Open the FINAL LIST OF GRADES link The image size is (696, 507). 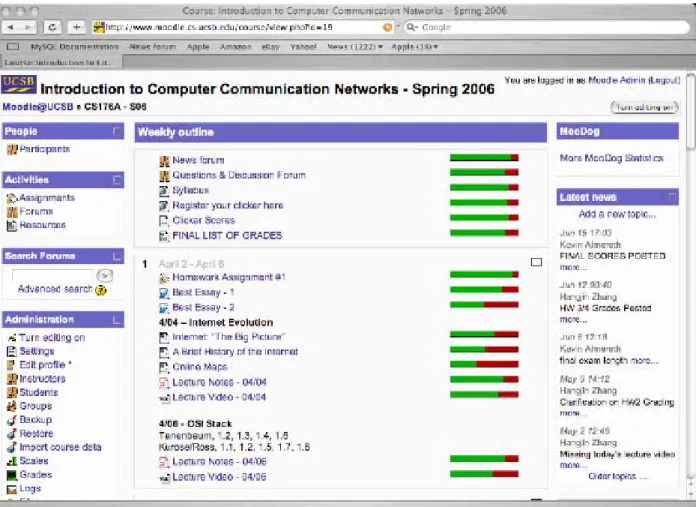[227, 236]
